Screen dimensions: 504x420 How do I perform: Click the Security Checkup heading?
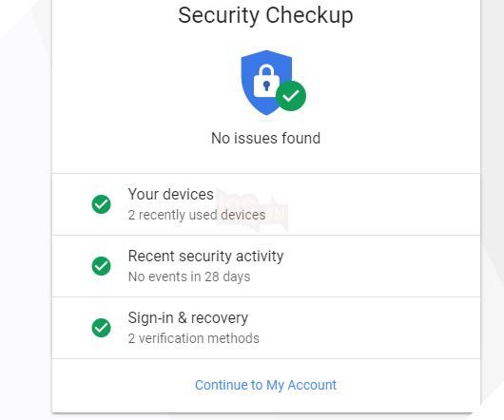tap(266, 16)
